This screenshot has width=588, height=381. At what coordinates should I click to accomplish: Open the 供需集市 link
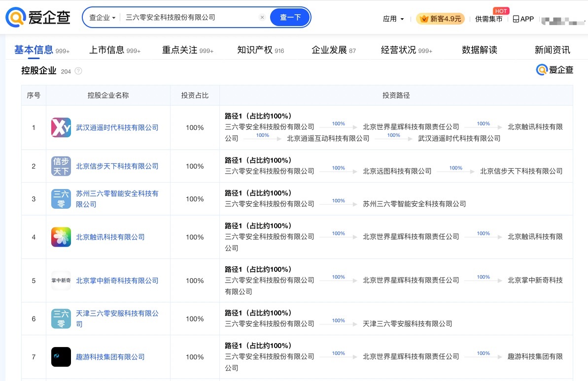pos(488,19)
